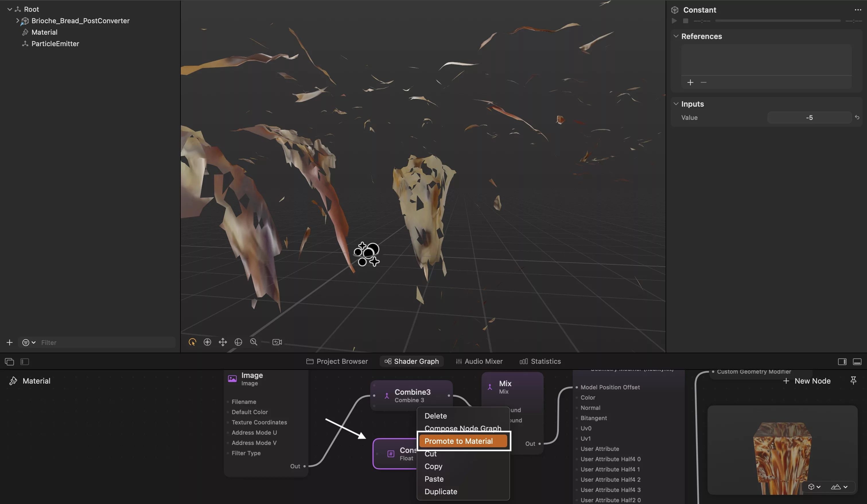The image size is (867, 504).
Task: Switch to the Project Browser tab
Action: (x=337, y=361)
